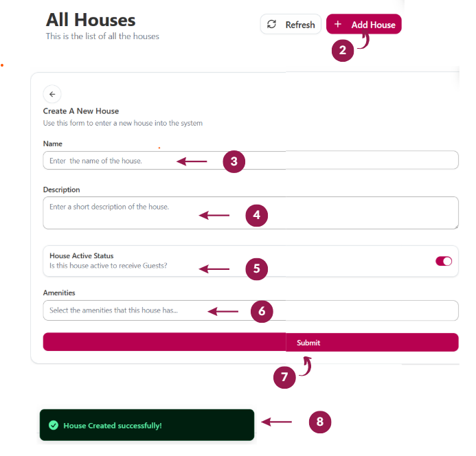Click the step 8 number badge
The width and height of the screenshot is (476, 456).
(319, 422)
